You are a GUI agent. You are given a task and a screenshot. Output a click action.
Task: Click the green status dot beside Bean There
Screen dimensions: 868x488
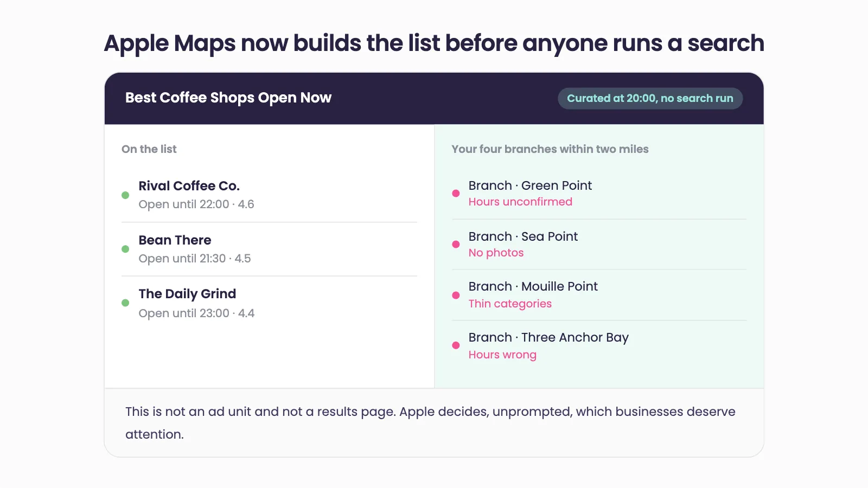(x=125, y=249)
